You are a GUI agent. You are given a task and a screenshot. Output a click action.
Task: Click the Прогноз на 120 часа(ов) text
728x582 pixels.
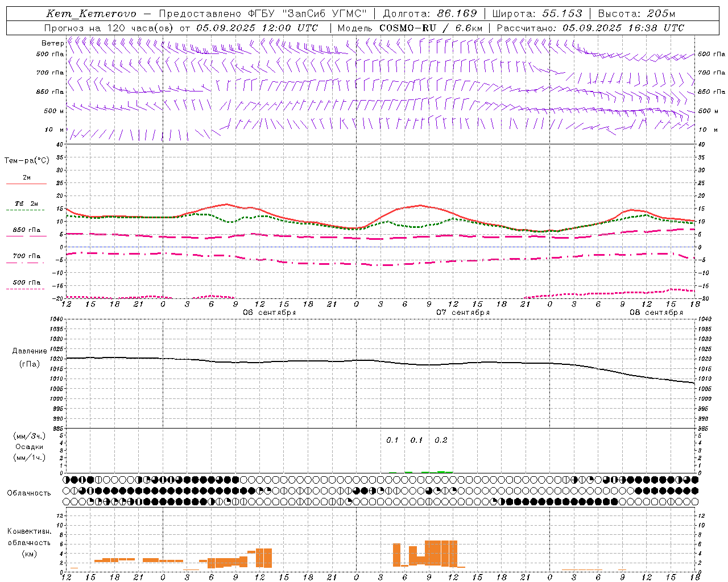click(109, 28)
